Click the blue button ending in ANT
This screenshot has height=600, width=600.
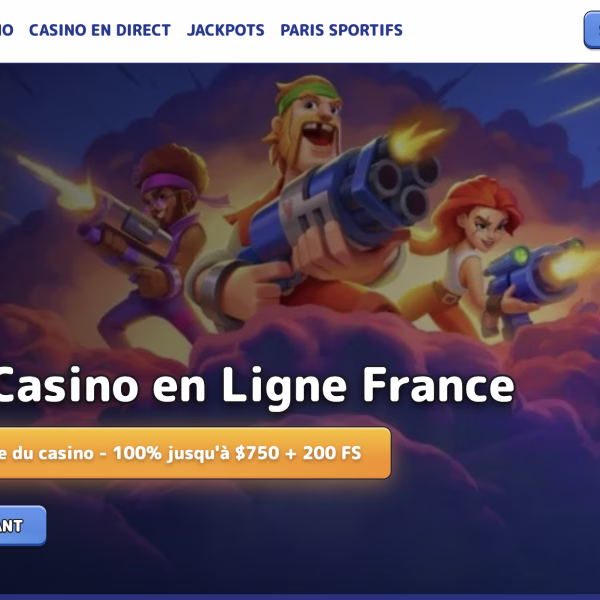pos(23,526)
